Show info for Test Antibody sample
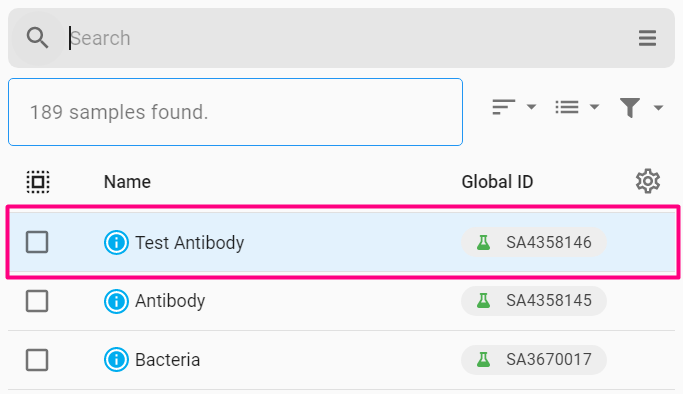683x394 pixels. tap(116, 242)
